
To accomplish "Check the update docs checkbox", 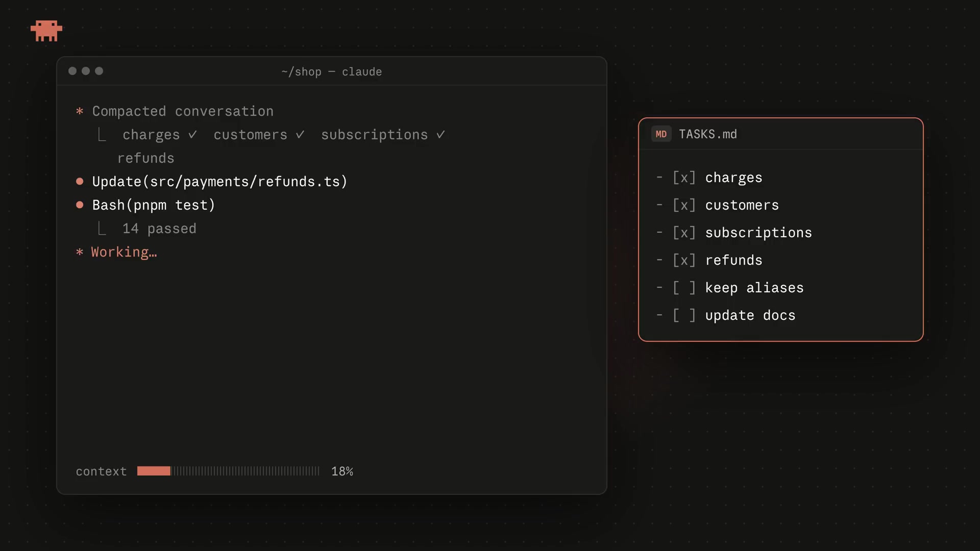I will tap(684, 315).
